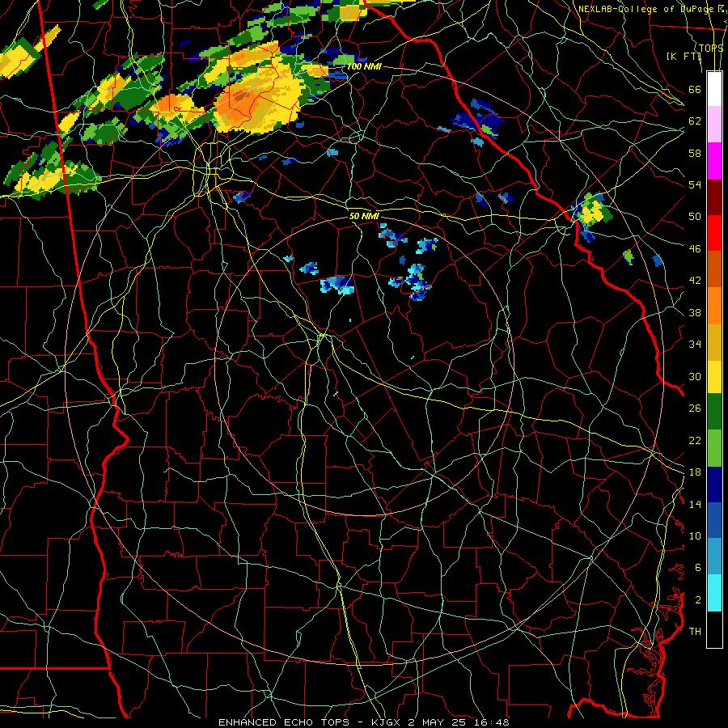The width and height of the screenshot is (728, 728).
Task: Click the 54 scale label
Action: [695, 184]
